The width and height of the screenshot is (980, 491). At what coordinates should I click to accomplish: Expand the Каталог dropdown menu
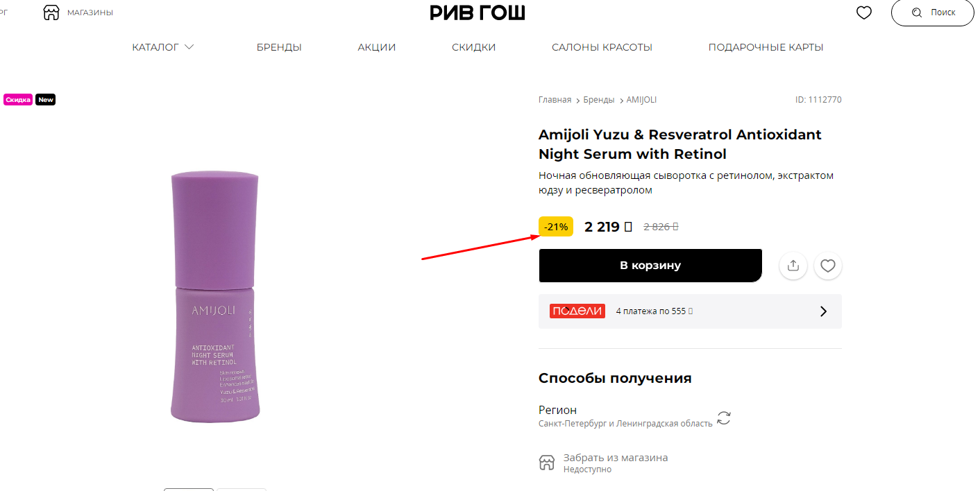[x=163, y=47]
